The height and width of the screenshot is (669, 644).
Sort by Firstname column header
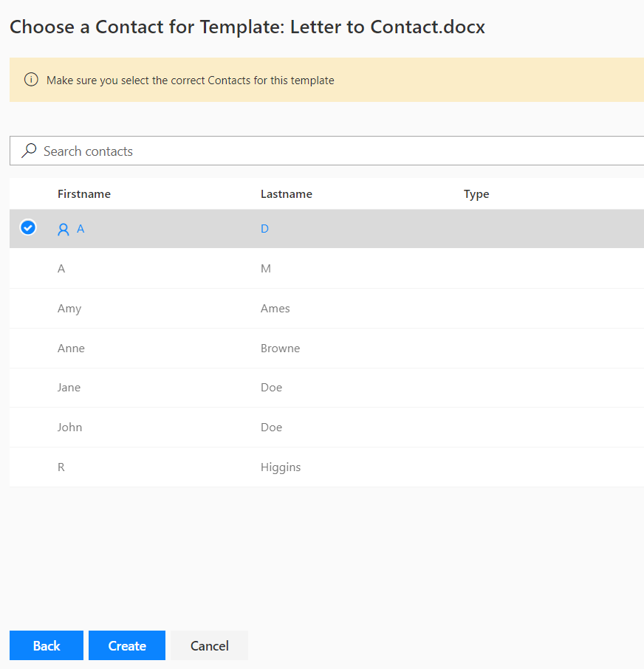click(84, 194)
